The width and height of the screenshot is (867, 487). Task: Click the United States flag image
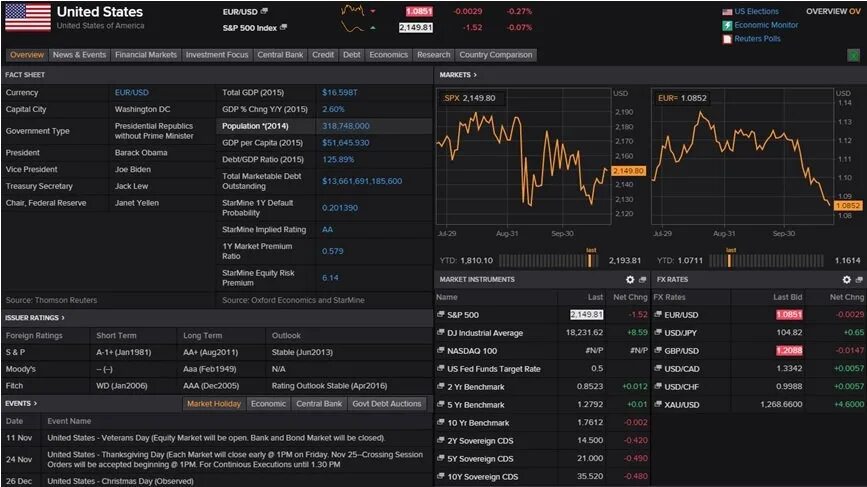(x=28, y=17)
